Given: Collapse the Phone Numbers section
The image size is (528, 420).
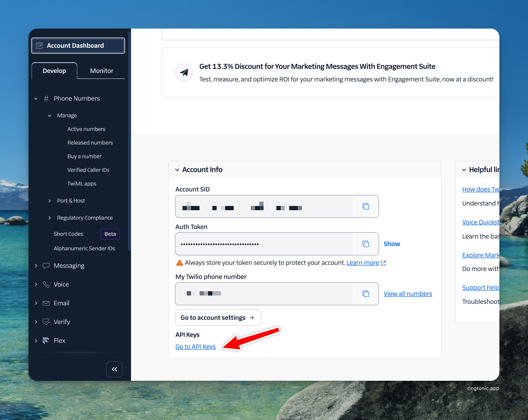Looking at the screenshot, I should click(36, 98).
